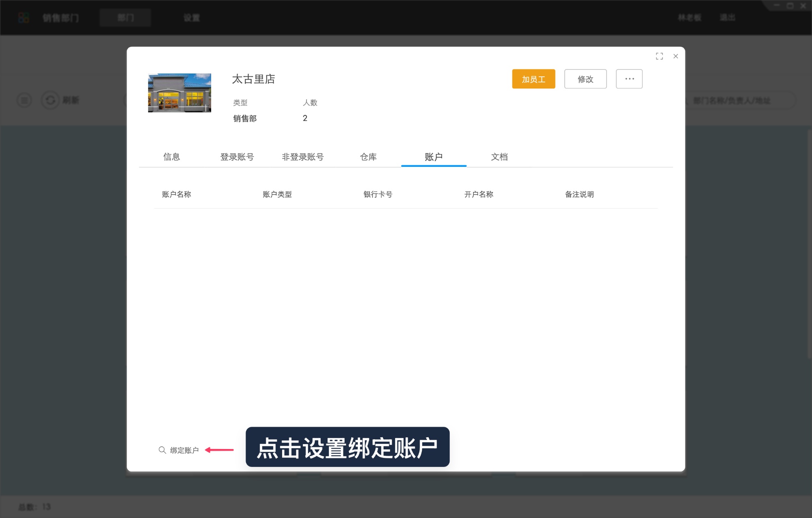Click the 林老板 user entry in top bar

click(689, 17)
